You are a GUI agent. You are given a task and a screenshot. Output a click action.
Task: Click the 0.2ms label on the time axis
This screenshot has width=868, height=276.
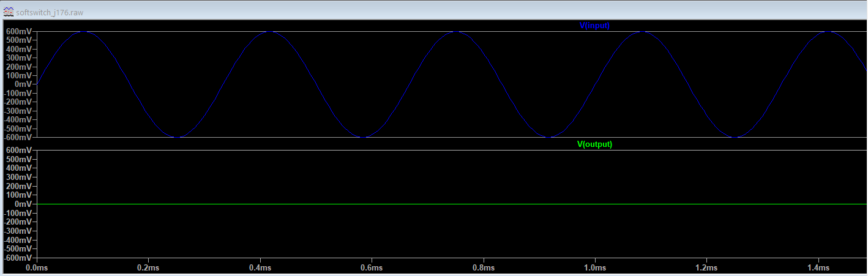(148, 268)
